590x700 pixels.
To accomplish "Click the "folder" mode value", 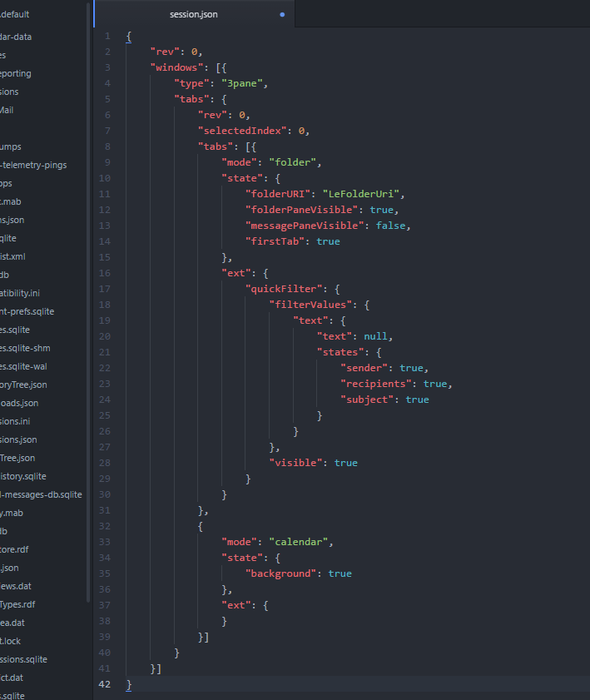I will [x=292, y=162].
